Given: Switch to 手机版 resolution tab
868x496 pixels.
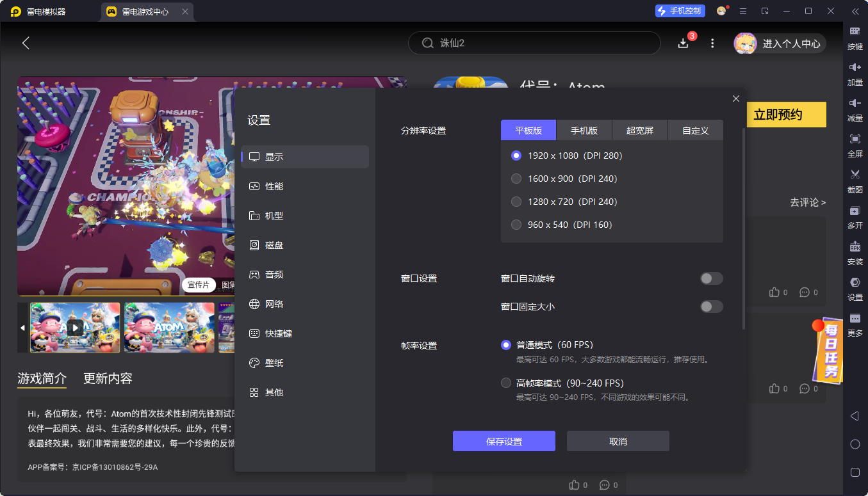Looking at the screenshot, I should point(584,130).
